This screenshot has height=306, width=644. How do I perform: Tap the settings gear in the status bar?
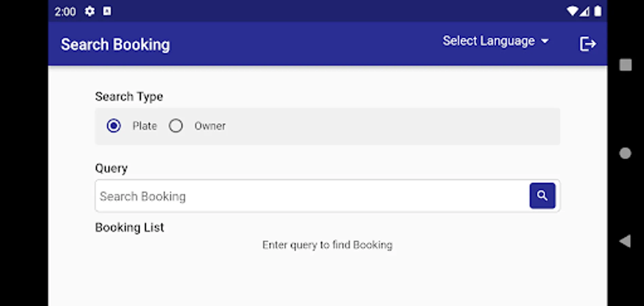pos(90,12)
